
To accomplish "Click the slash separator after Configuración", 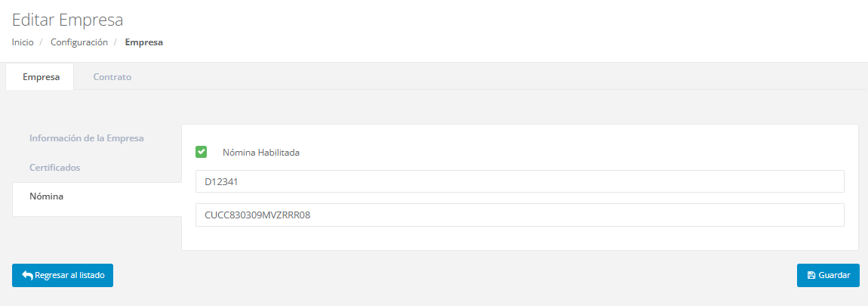I will pos(115,42).
